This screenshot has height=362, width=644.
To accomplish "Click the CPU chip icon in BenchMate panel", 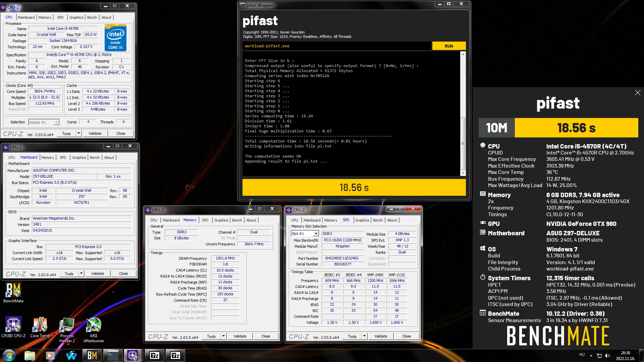I will pyautogui.click(x=483, y=145).
